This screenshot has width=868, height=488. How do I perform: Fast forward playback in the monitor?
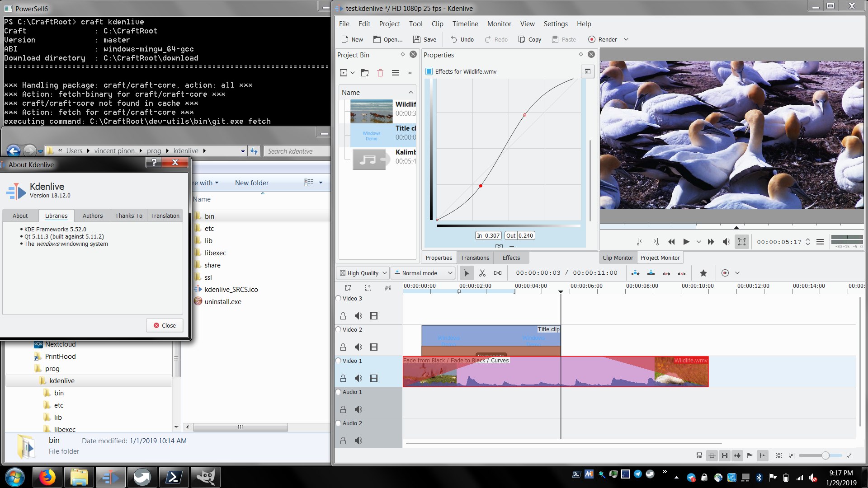point(711,242)
